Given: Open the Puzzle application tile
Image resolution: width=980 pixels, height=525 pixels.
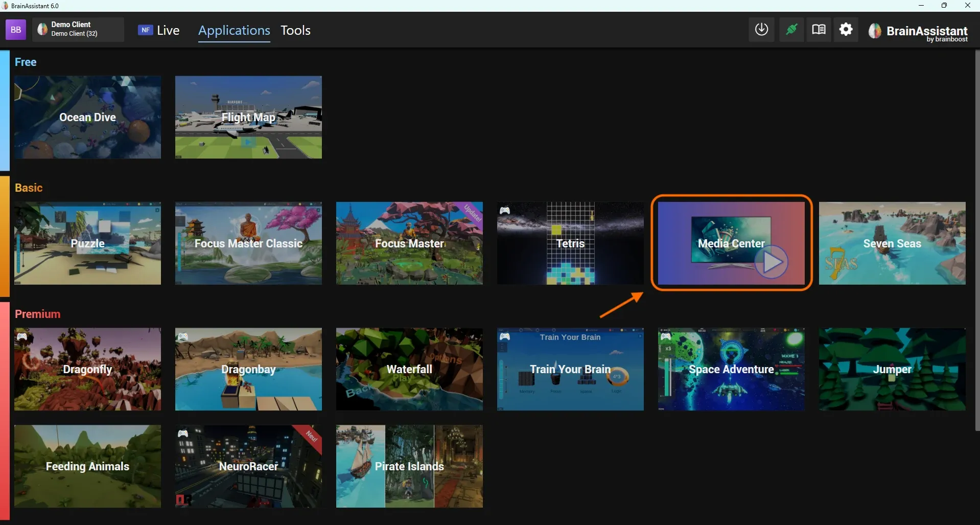Looking at the screenshot, I should click(x=87, y=243).
